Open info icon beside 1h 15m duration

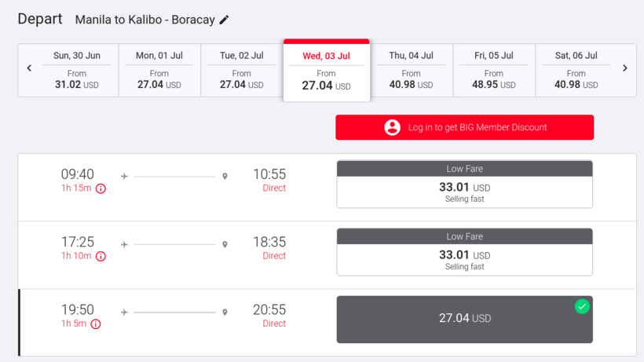coord(101,188)
